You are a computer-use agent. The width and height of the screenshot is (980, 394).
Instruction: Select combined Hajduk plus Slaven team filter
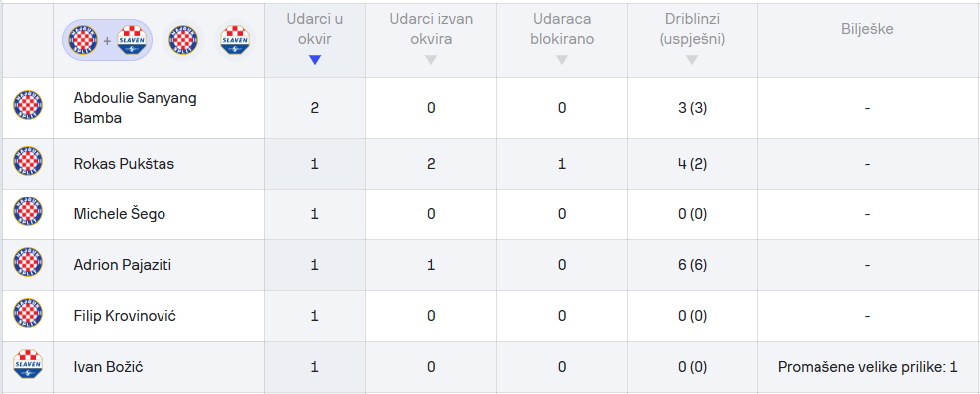(107, 40)
